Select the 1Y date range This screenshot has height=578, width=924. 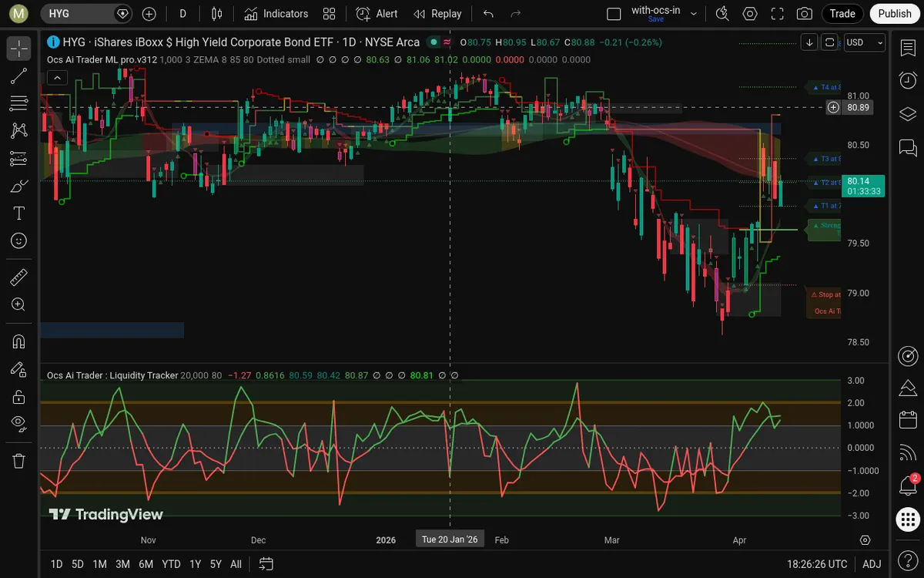(x=196, y=564)
